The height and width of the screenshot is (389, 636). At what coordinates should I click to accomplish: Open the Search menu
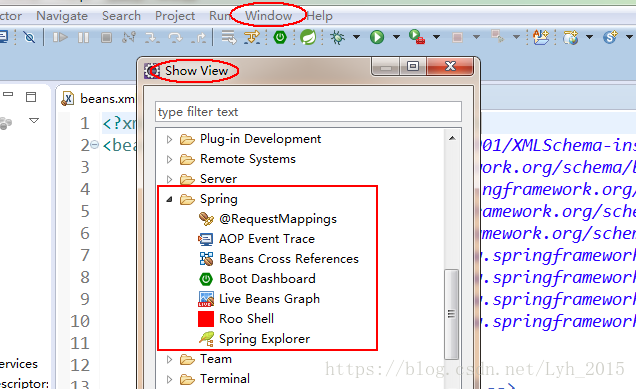point(121,16)
